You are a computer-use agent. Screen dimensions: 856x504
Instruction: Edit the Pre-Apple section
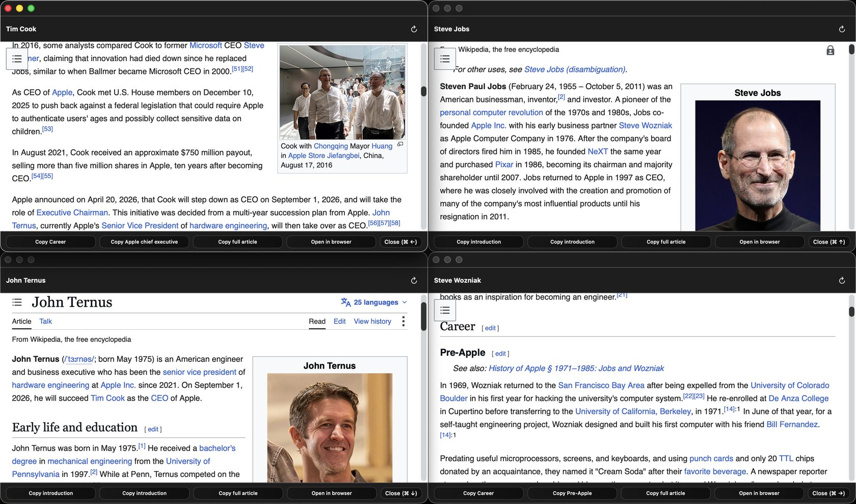coord(500,354)
